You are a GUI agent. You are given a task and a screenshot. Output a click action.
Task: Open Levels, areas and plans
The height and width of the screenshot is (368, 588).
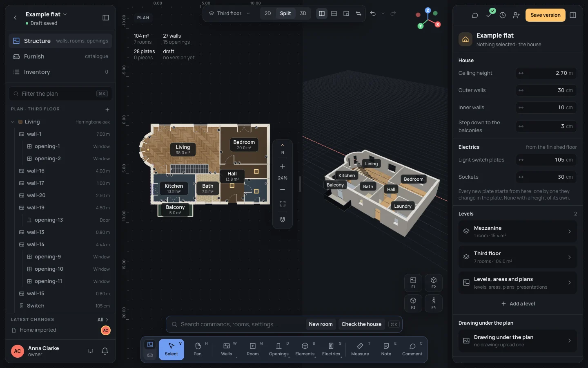pos(518,283)
